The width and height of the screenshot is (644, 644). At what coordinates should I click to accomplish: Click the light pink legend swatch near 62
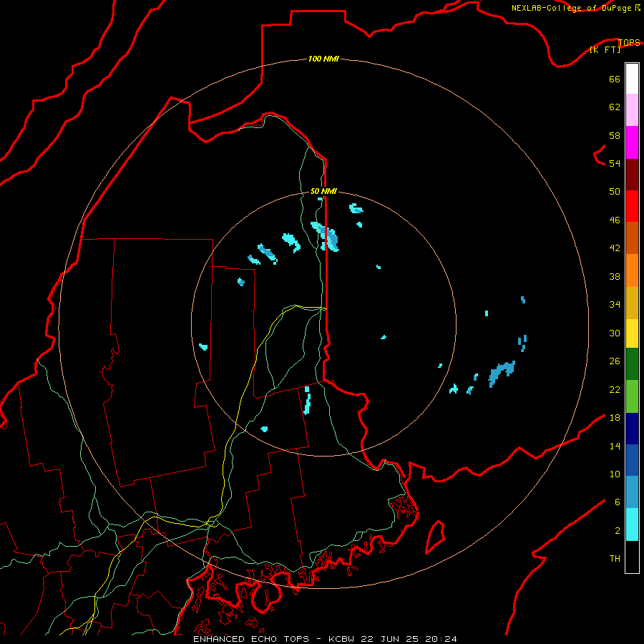632,110
